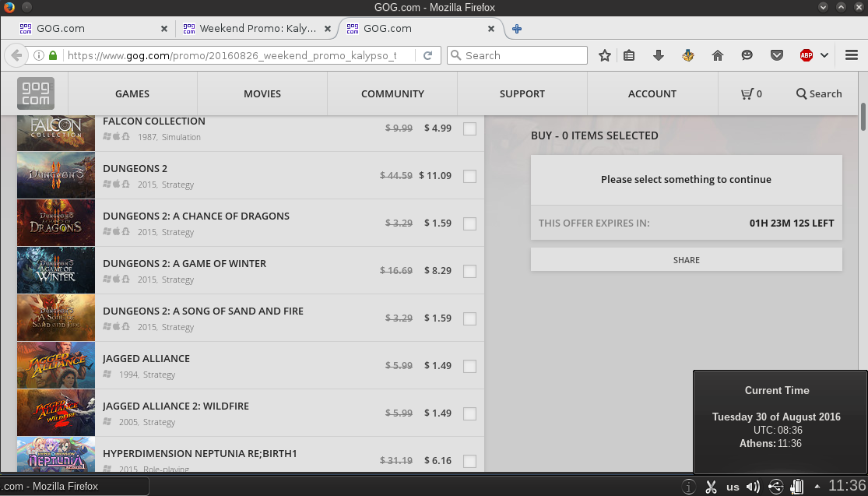Click the scissors clipboard tray icon
This screenshot has width=868, height=496.
tap(711, 487)
